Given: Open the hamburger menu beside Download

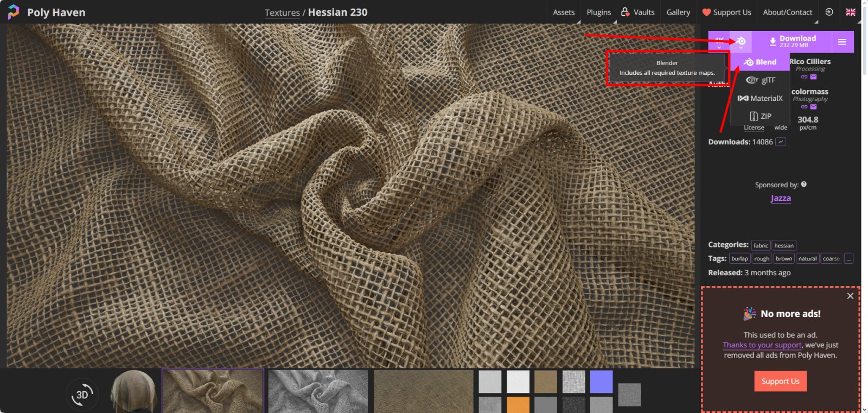Looking at the screenshot, I should pyautogui.click(x=842, y=42).
